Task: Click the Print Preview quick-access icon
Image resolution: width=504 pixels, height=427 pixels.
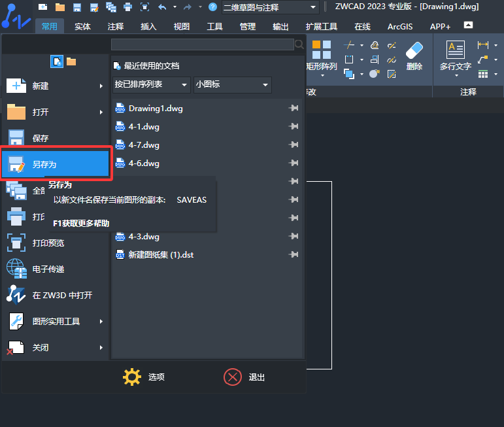Action: click(x=145, y=7)
